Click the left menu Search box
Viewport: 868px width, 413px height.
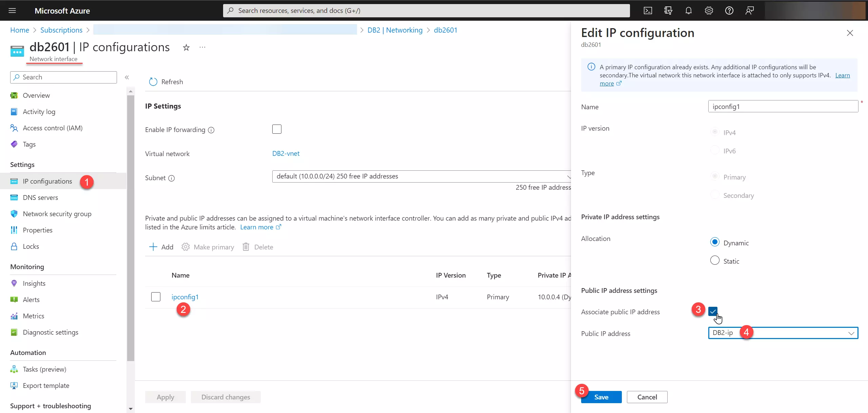point(63,77)
